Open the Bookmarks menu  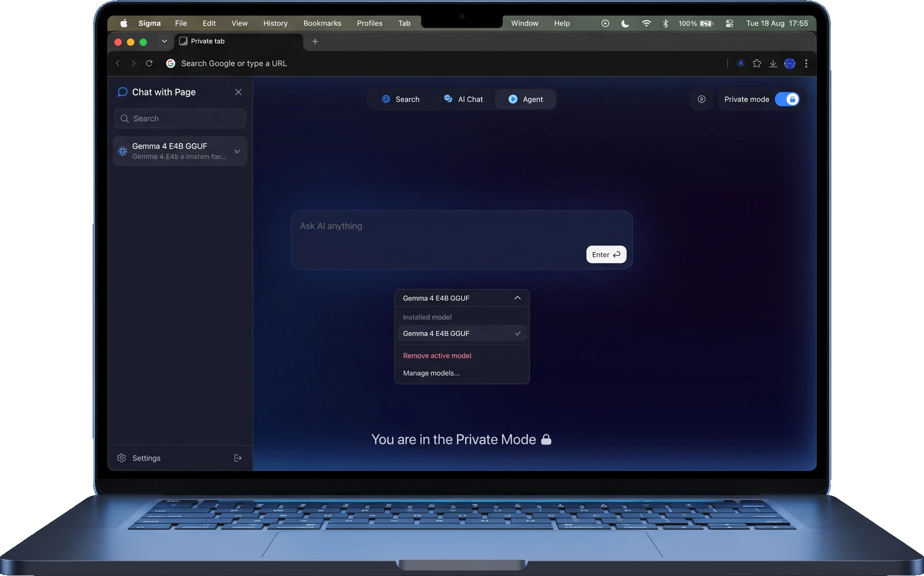[322, 23]
